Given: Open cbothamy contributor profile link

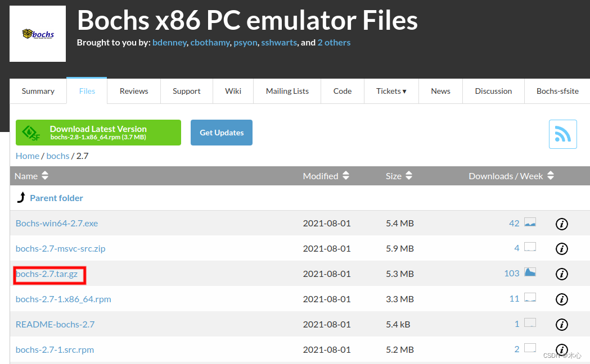Looking at the screenshot, I should pyautogui.click(x=210, y=43).
